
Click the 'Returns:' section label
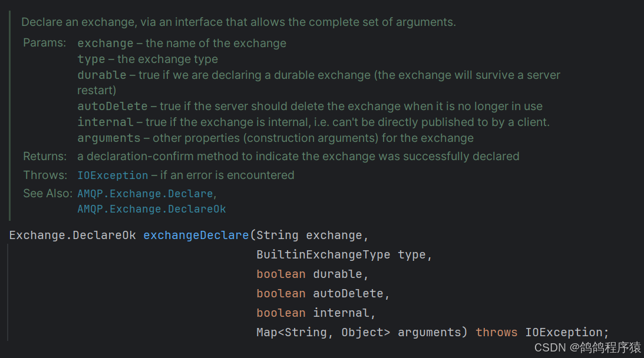[x=45, y=157]
